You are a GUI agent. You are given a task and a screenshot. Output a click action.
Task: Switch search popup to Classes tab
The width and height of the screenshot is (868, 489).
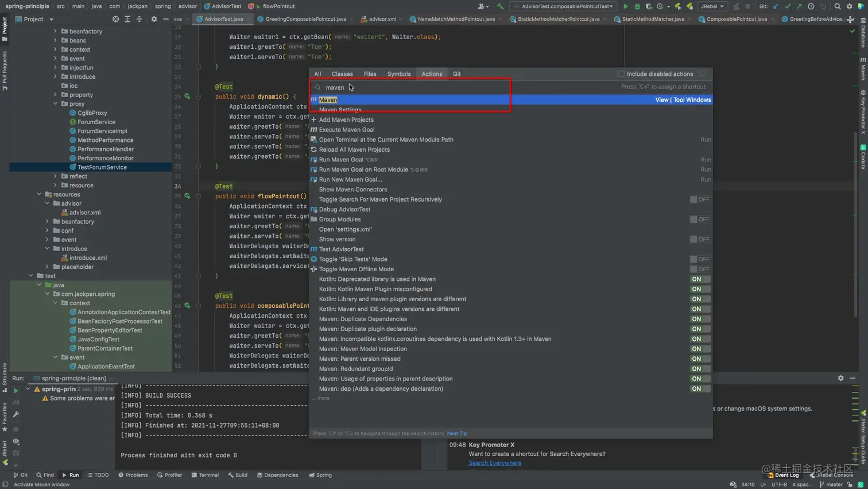[342, 74]
